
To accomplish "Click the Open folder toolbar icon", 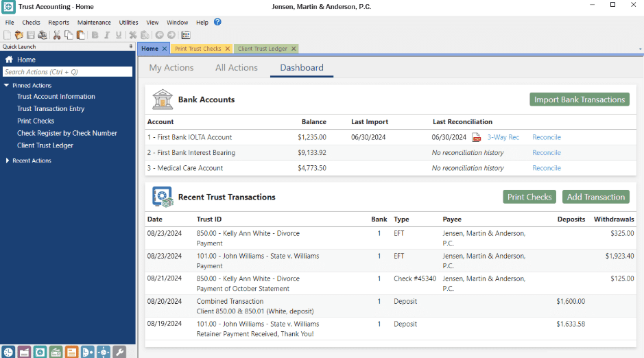I will [19, 35].
